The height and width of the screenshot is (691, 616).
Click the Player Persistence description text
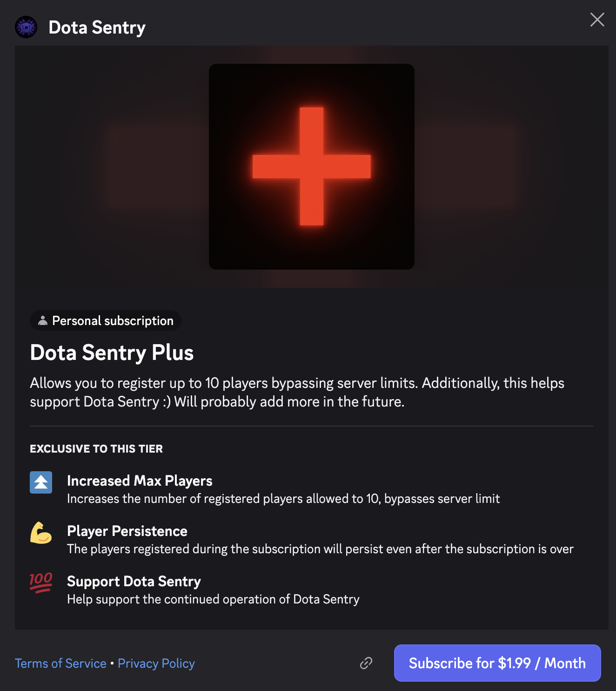click(x=320, y=549)
